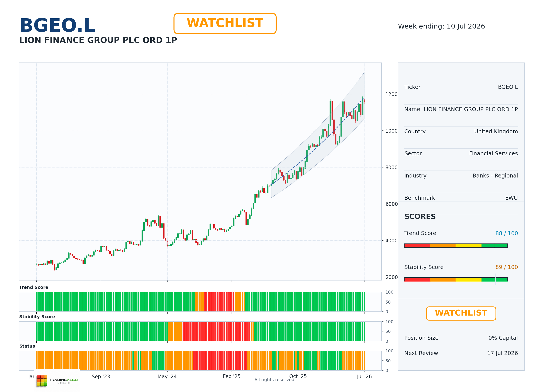
Task: Click the WATCHLIST badge in side panel
Action: point(461,313)
